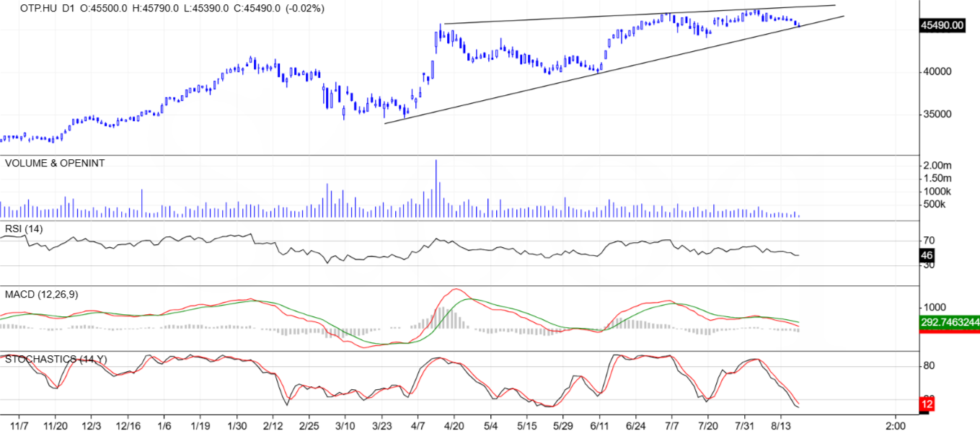
Task: Select the lower rising support trendline
Action: pos(614,70)
